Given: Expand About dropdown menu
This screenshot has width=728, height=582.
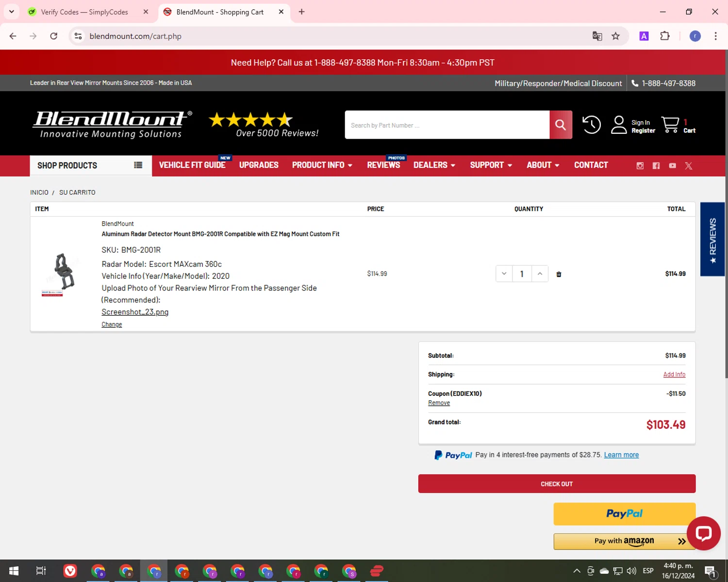Looking at the screenshot, I should click(543, 165).
